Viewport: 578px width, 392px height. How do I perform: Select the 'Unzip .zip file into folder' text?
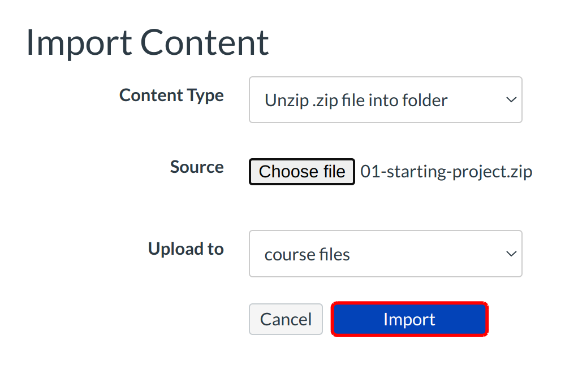(x=356, y=101)
